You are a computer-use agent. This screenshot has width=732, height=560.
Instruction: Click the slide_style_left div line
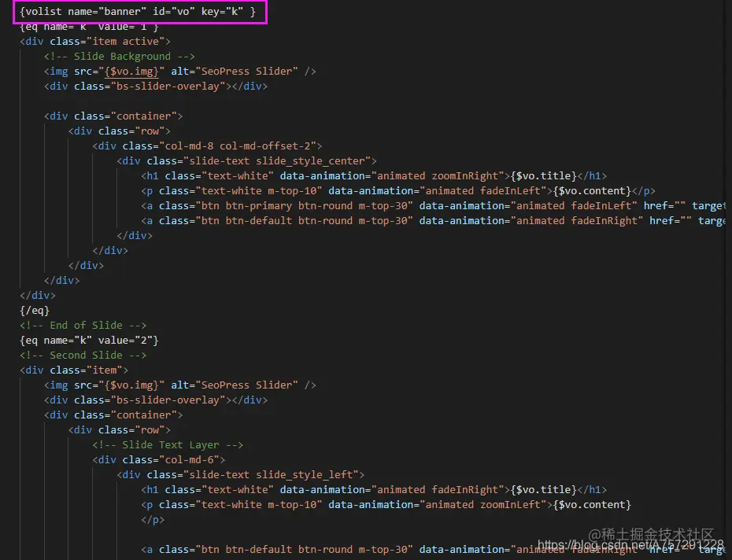[x=240, y=474]
